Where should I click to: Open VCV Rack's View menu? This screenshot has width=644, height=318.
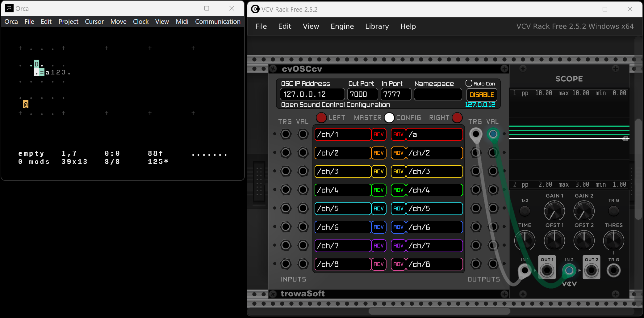point(311,26)
